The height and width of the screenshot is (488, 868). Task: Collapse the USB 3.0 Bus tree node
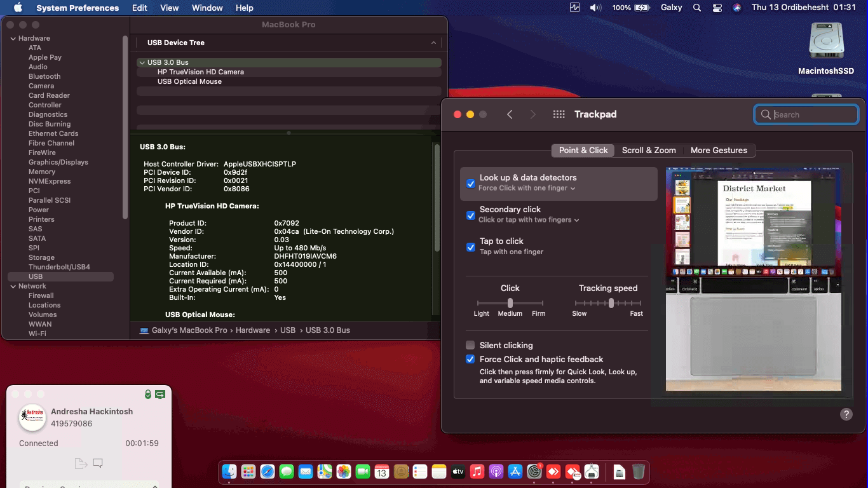tap(142, 62)
